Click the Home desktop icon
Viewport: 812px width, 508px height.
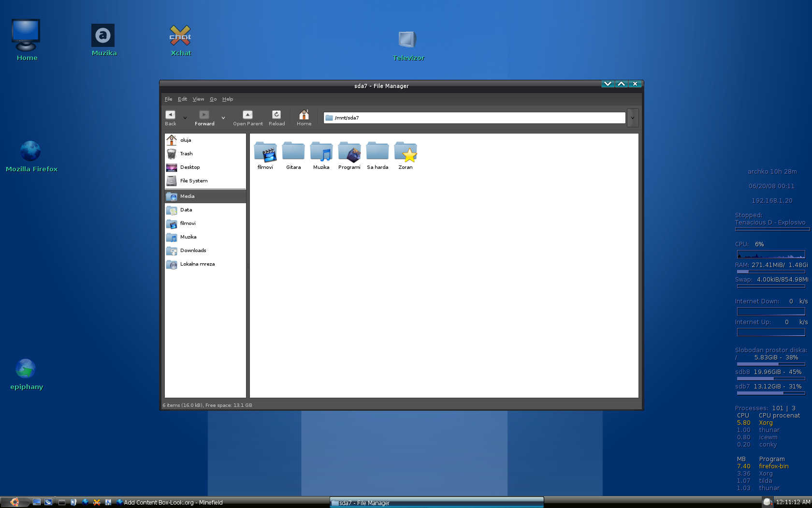tap(27, 40)
